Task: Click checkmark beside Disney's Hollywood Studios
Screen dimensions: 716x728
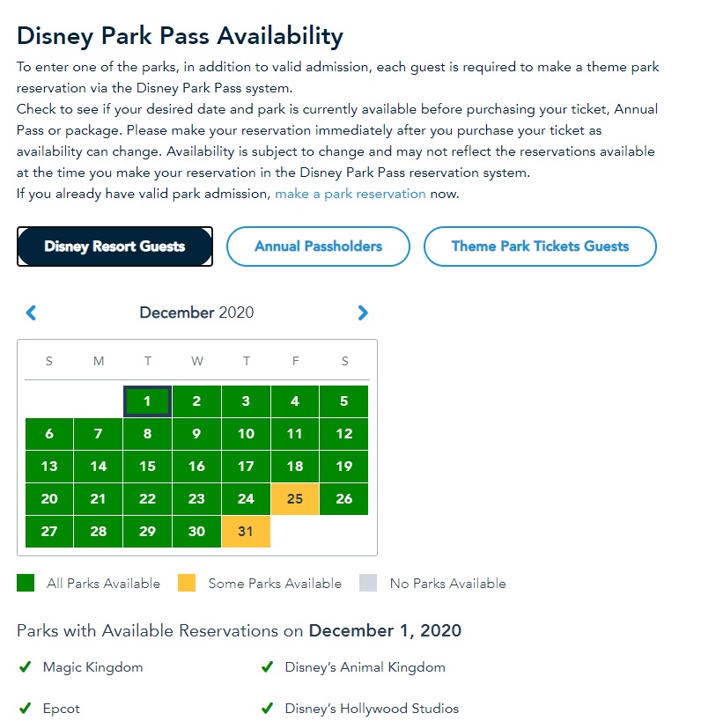Action: tap(267, 709)
